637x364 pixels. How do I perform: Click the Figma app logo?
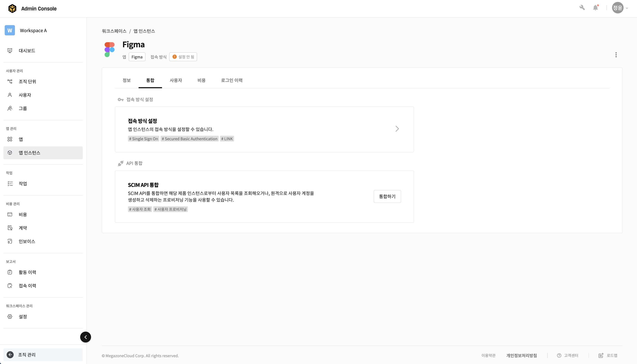(x=110, y=49)
